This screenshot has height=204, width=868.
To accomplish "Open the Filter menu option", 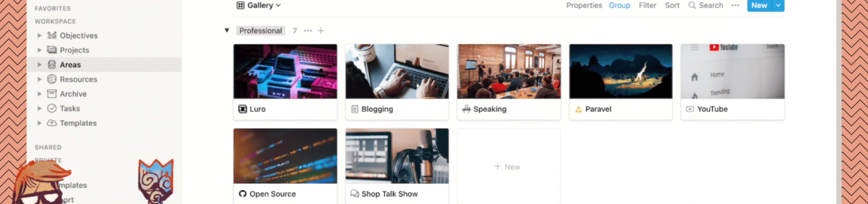I will tap(647, 5).
